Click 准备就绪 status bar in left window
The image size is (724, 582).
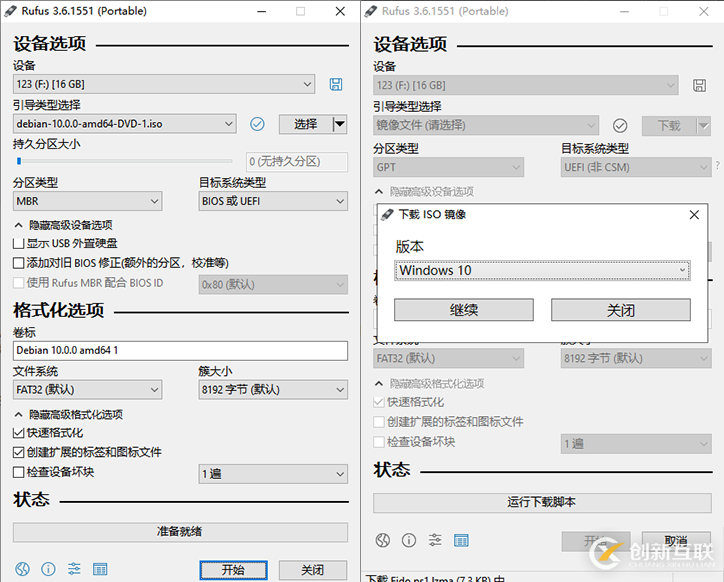click(x=180, y=532)
